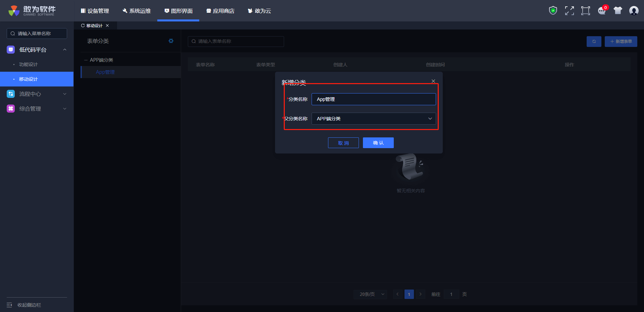
Task: Focus the 请输入菜单名称 search box
Action: [37, 34]
